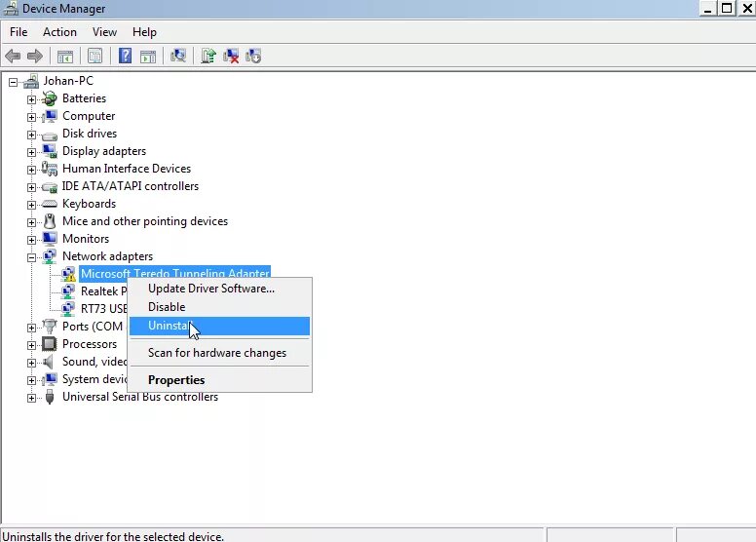This screenshot has height=542, width=756.
Task: Open the View menu
Action: (104, 32)
